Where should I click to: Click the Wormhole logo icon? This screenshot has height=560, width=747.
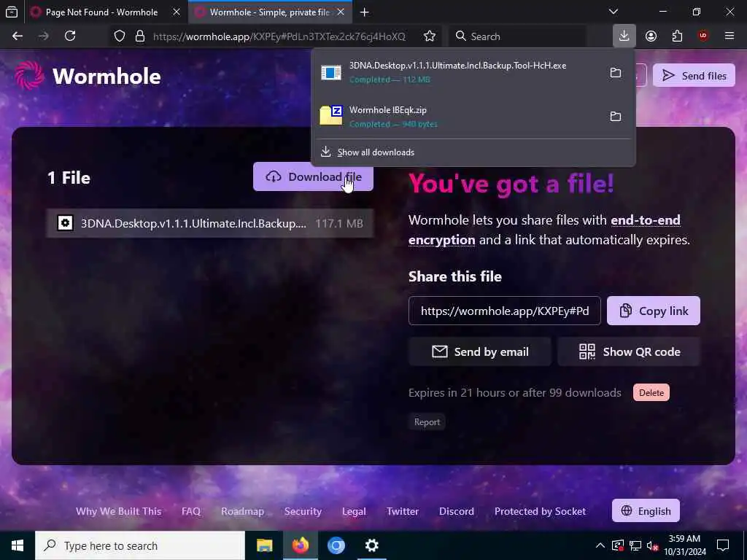(x=29, y=75)
